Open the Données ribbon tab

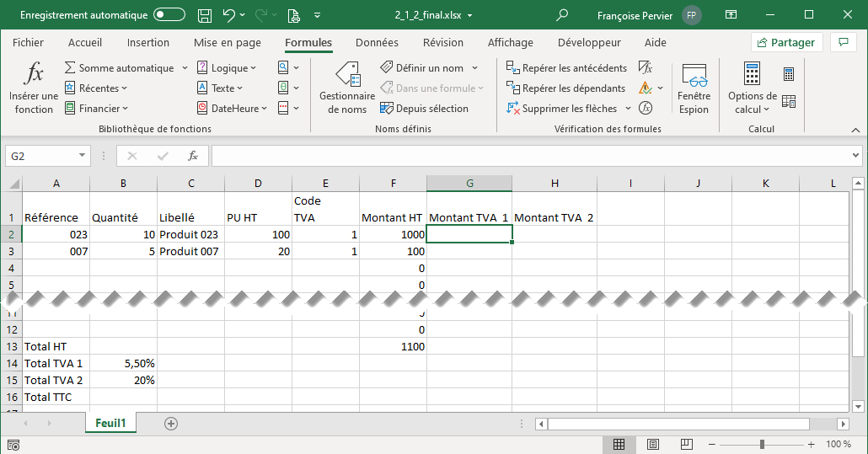pyautogui.click(x=377, y=42)
